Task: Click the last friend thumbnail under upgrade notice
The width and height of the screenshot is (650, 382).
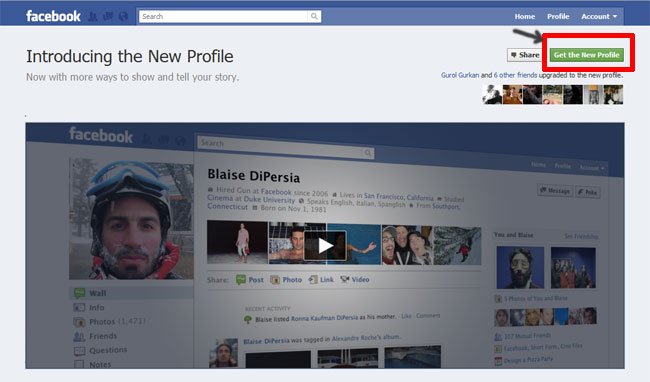Action: coord(613,94)
